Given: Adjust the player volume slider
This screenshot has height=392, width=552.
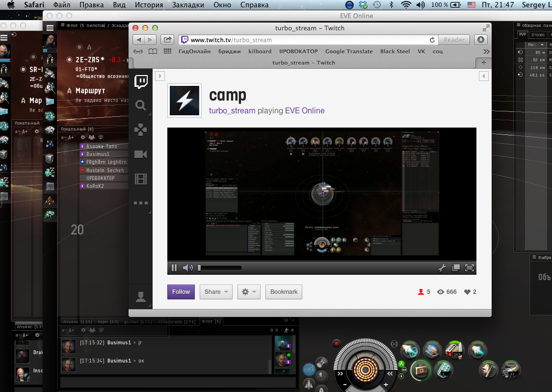Looking at the screenshot, I should pos(220,268).
